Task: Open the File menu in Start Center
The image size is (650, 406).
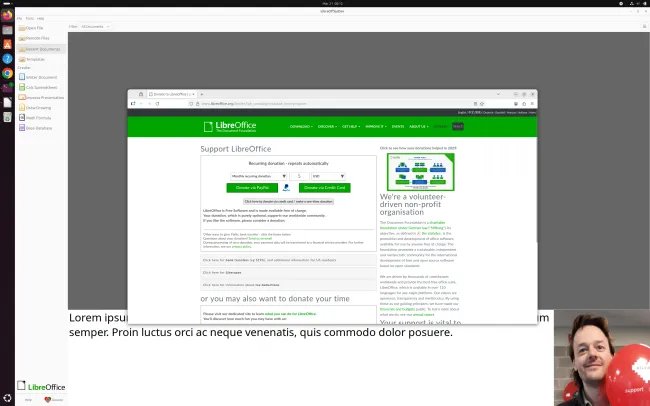Action: tap(19, 19)
